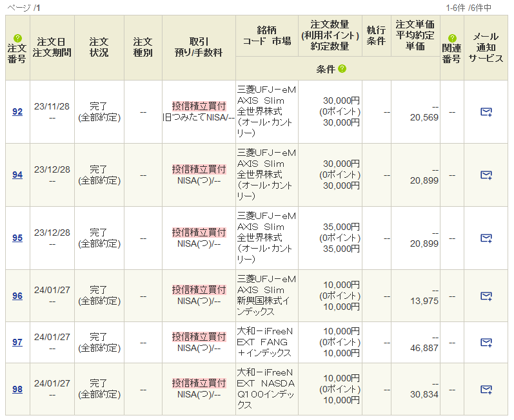Click the 取引 預り/手数料 column header
This screenshot has width=514, height=420.
(x=199, y=47)
